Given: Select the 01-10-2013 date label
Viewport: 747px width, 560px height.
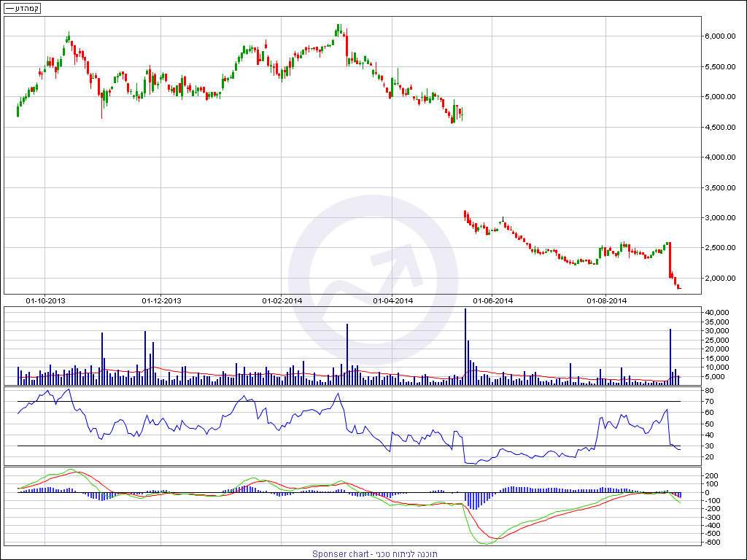Looking at the screenshot, I should coord(46,300).
